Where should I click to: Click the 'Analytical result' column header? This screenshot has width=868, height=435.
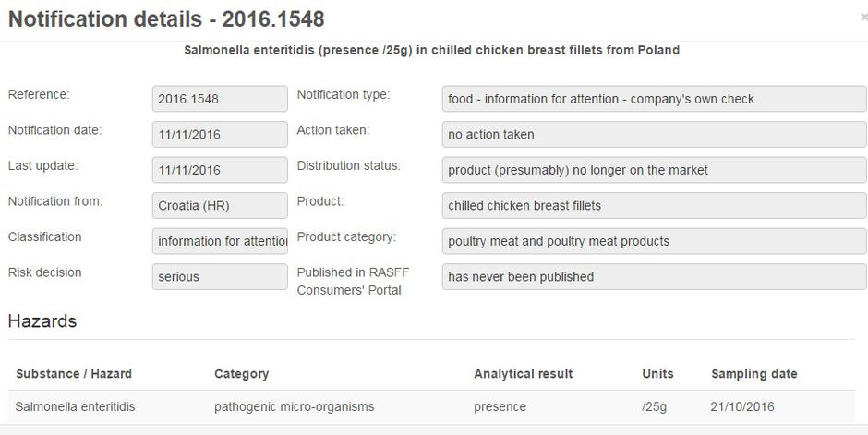(523, 374)
